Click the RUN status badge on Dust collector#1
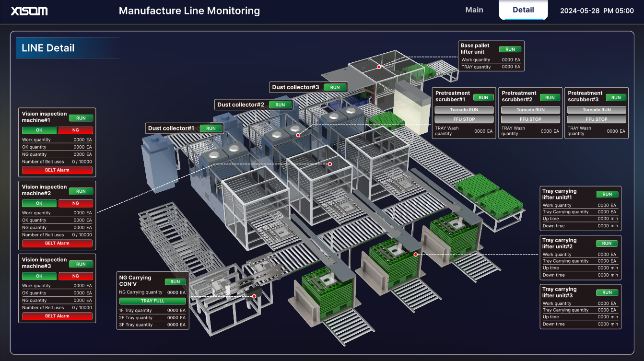 coord(211,128)
